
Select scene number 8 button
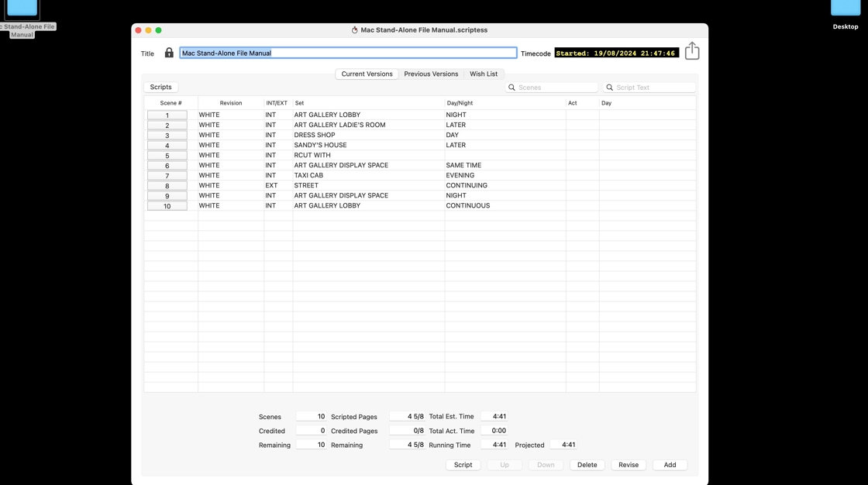[x=167, y=185]
